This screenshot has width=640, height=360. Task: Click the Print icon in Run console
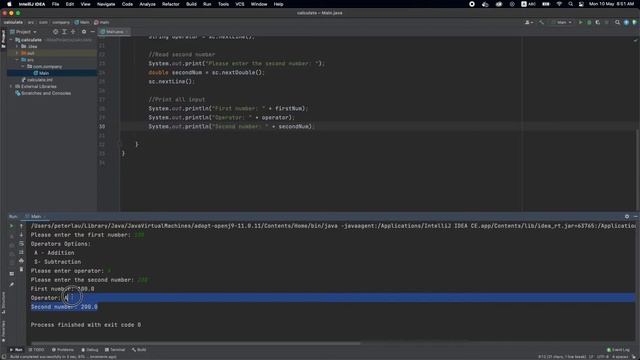point(21,261)
